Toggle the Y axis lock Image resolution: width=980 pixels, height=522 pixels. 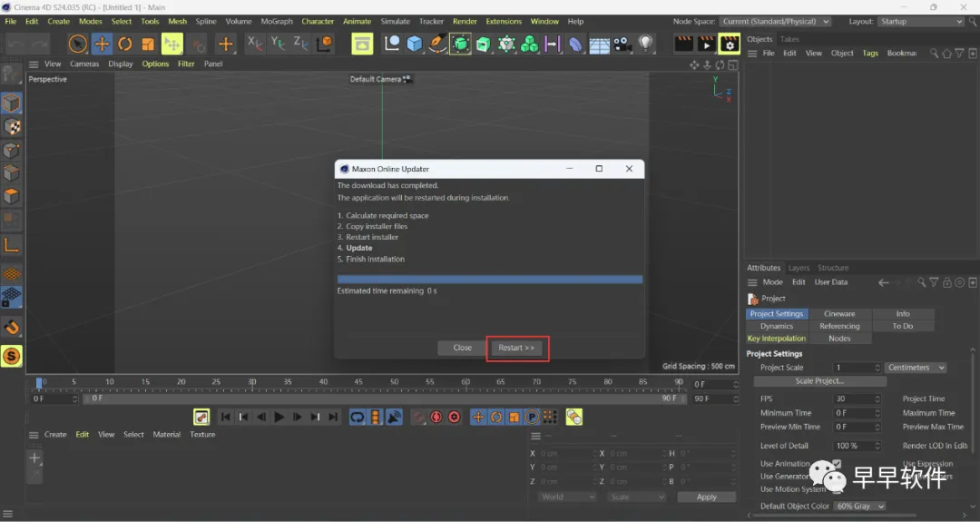(278, 44)
